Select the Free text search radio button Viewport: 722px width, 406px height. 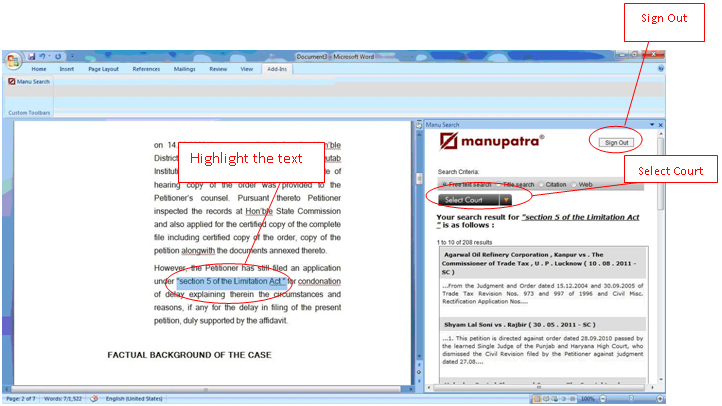coord(444,185)
